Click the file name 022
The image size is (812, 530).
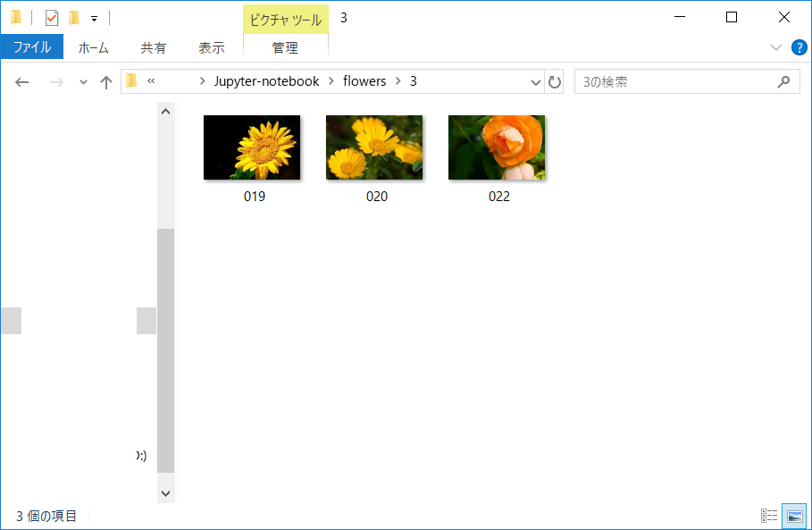click(x=499, y=197)
